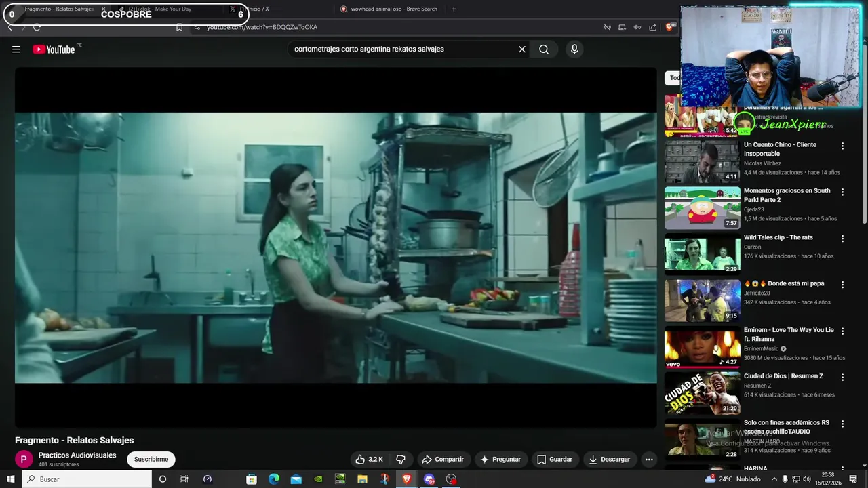Open the taskbar clock showing 20:58

coord(828,479)
